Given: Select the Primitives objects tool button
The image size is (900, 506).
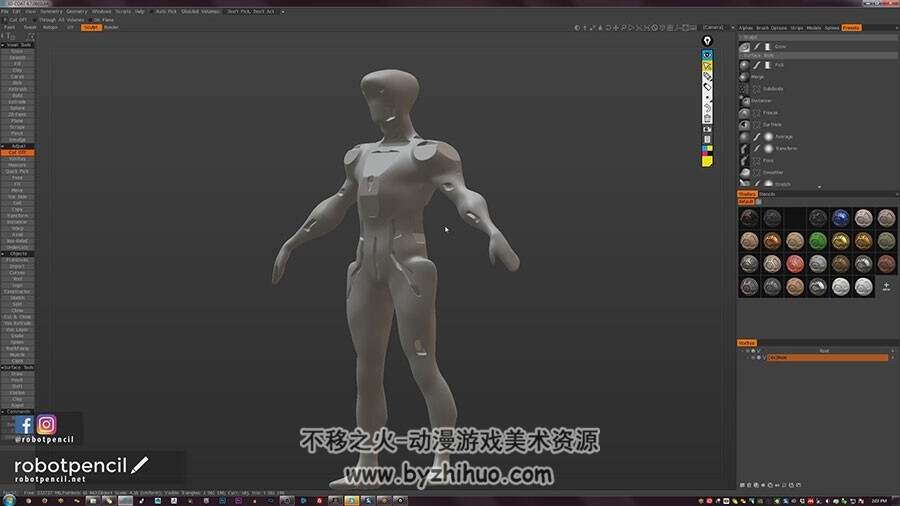Looking at the screenshot, I should coord(17,260).
